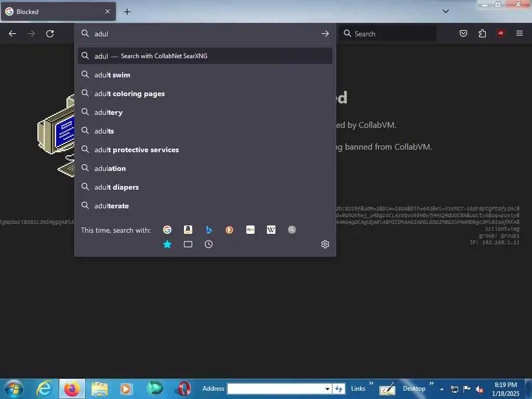Select the 'adulation' suggestion
532x399 pixels.
coord(205,168)
